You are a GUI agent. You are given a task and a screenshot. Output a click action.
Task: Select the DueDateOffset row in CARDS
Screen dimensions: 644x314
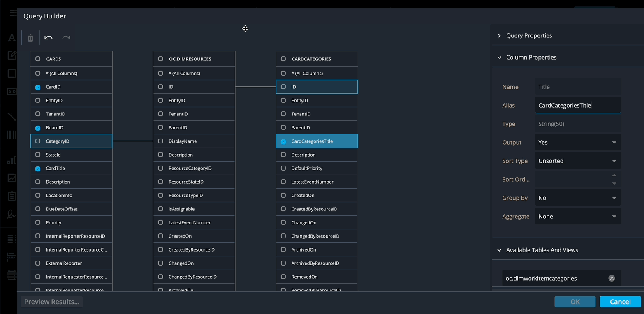71,209
